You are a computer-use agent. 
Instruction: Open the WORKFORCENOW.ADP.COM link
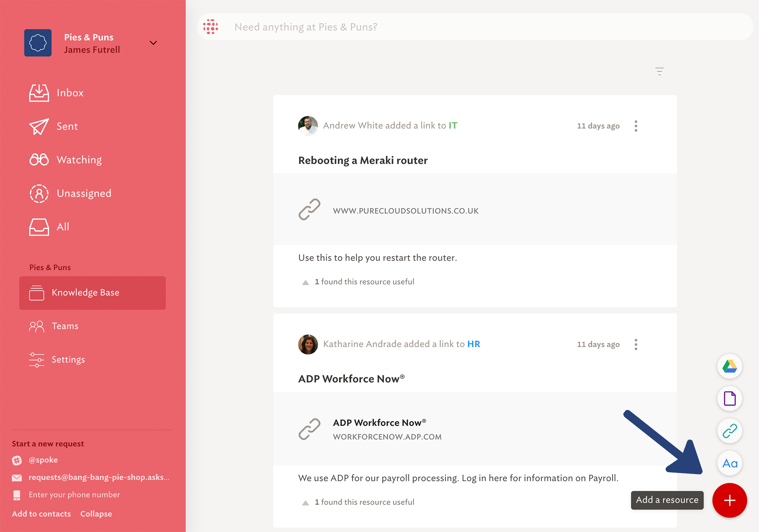click(x=387, y=437)
